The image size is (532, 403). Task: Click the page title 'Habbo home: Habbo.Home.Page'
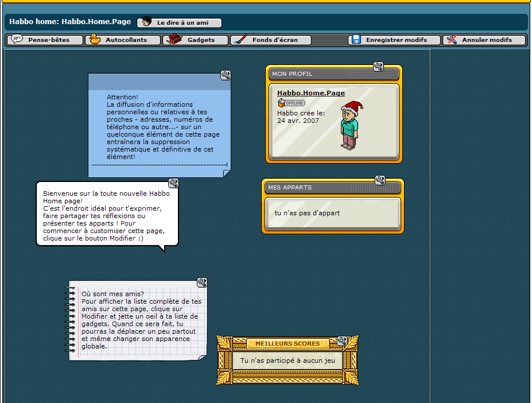pos(70,22)
